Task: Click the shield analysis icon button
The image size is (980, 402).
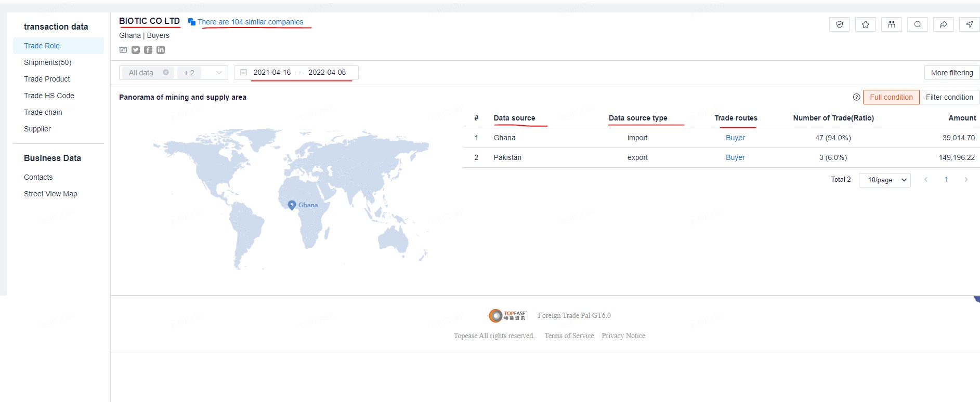Action: point(840,24)
